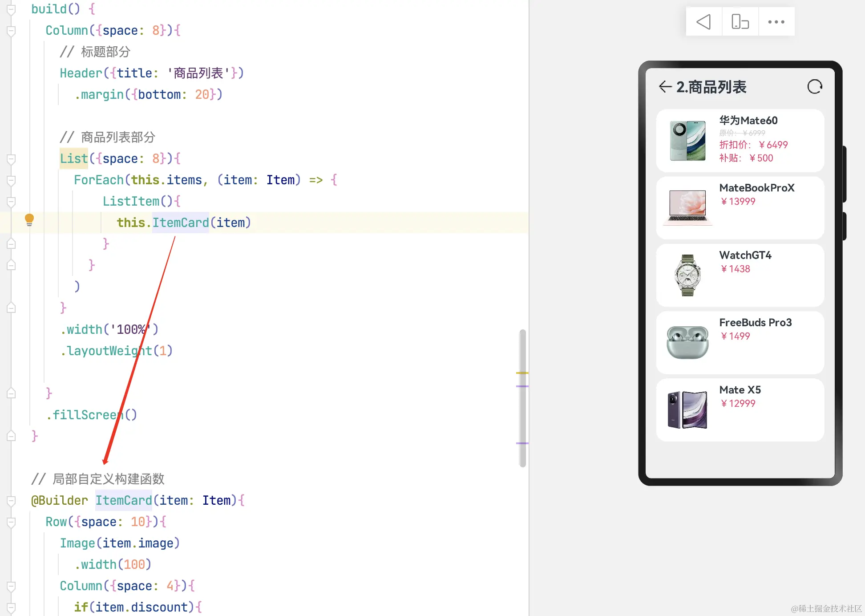Image resolution: width=865 pixels, height=616 pixels.
Task: Click the FreeBuds Pro3 product title
Action: (756, 322)
